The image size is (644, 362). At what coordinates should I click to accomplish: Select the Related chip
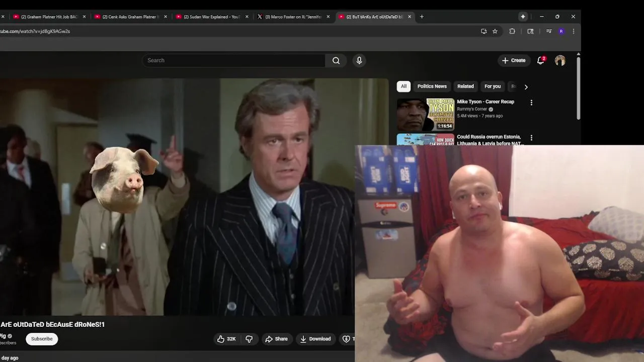coord(465,86)
